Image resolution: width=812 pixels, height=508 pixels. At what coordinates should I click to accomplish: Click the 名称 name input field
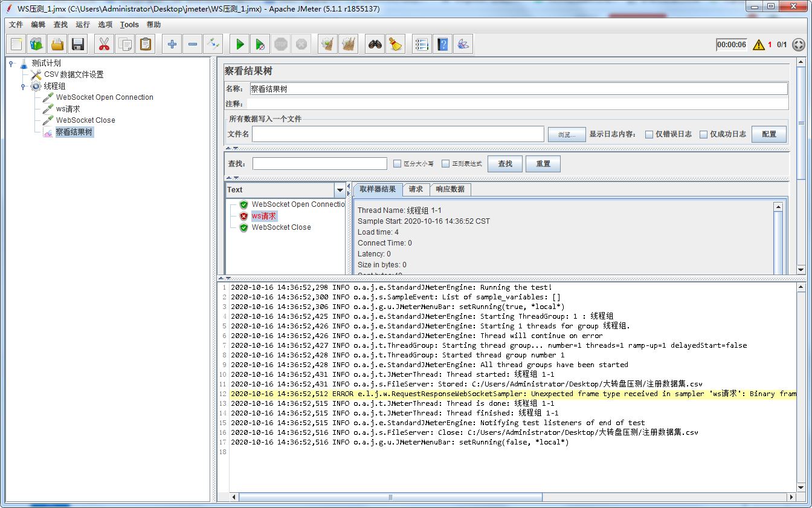coord(518,89)
